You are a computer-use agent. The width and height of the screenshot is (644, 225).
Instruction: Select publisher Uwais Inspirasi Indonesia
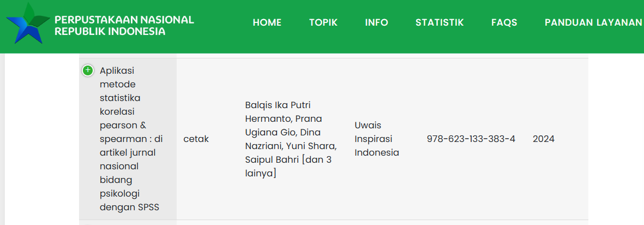(377, 139)
